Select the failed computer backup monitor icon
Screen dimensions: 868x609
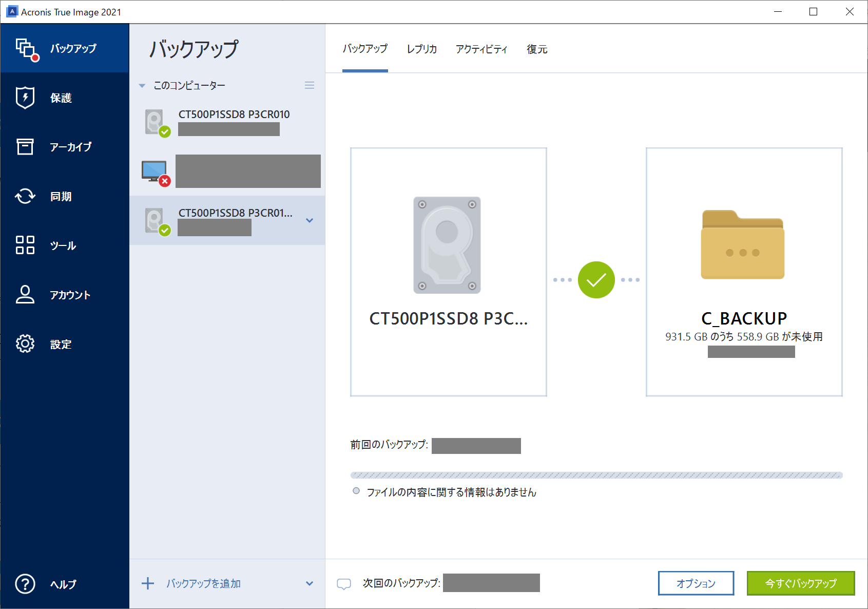pos(156,174)
